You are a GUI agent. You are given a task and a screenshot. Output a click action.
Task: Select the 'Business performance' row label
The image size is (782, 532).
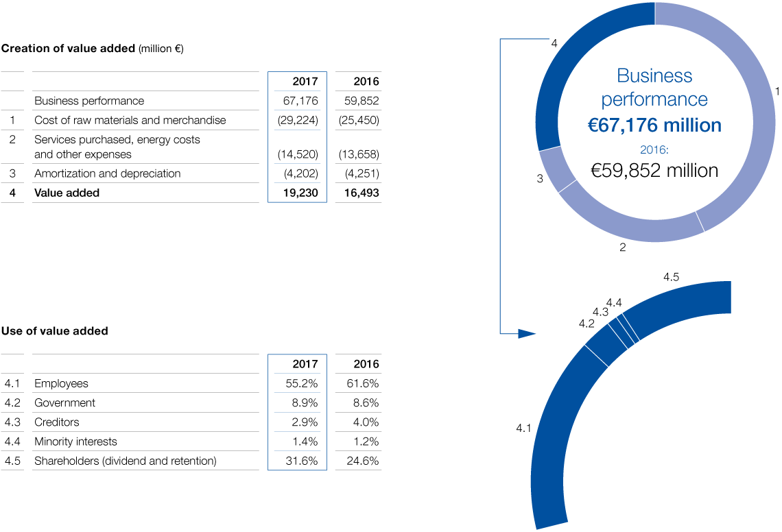pos(89,101)
